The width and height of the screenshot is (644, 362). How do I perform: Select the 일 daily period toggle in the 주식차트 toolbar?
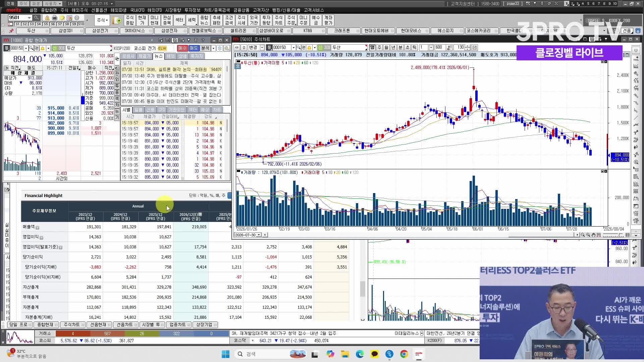point(372,48)
